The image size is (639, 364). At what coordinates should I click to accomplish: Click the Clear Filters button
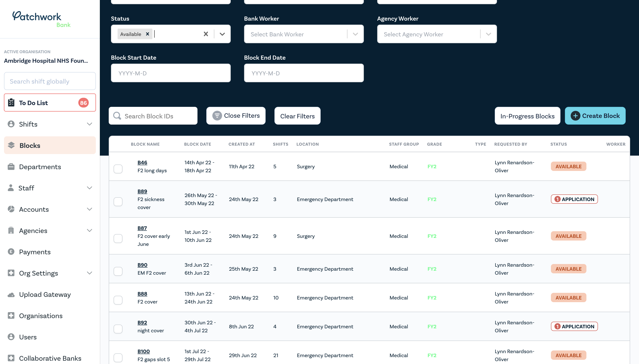pos(298,115)
